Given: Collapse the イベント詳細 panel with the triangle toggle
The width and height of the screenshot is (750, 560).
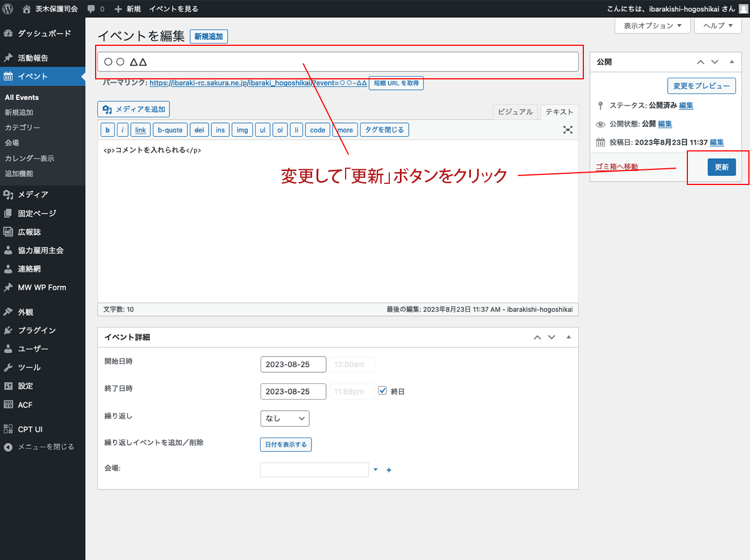Looking at the screenshot, I should point(568,337).
